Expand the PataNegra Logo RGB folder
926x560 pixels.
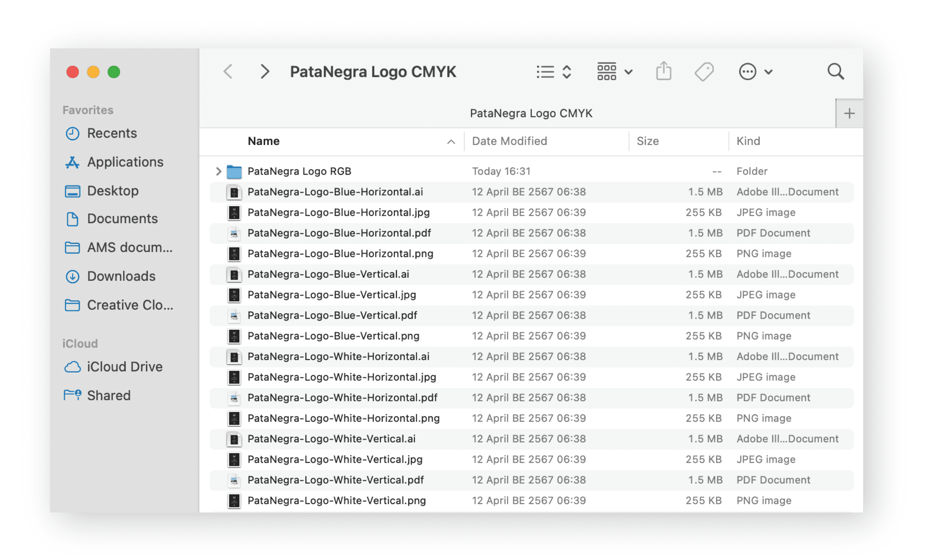pos(219,171)
